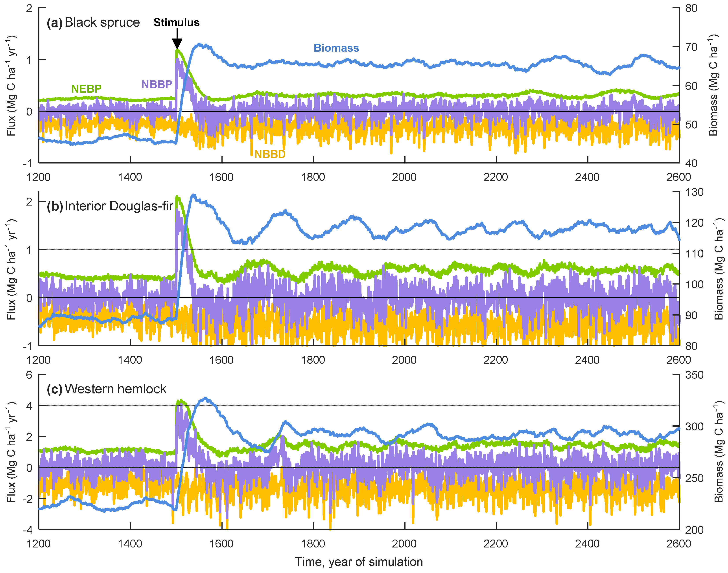Click the bottom x-axis title Time, year of simulation
Screen dimensions: 728x573
tap(358, 562)
